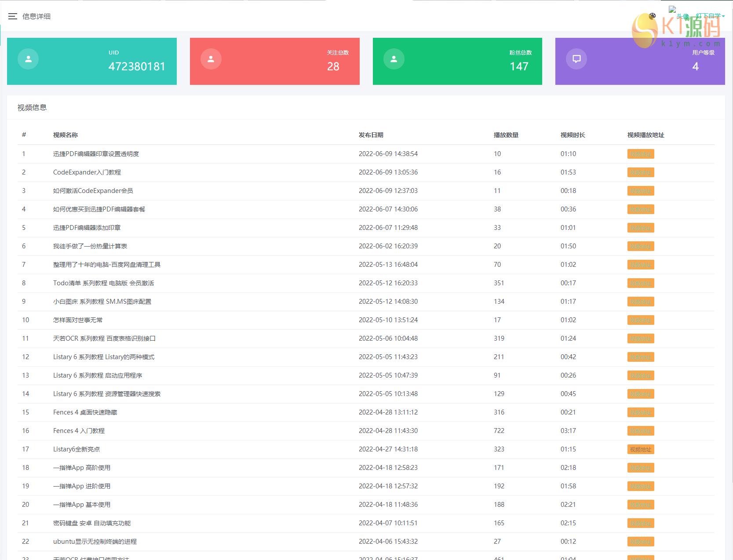733x560 pixels.
Task: Click the 视频名称 column header
Action: click(66, 135)
